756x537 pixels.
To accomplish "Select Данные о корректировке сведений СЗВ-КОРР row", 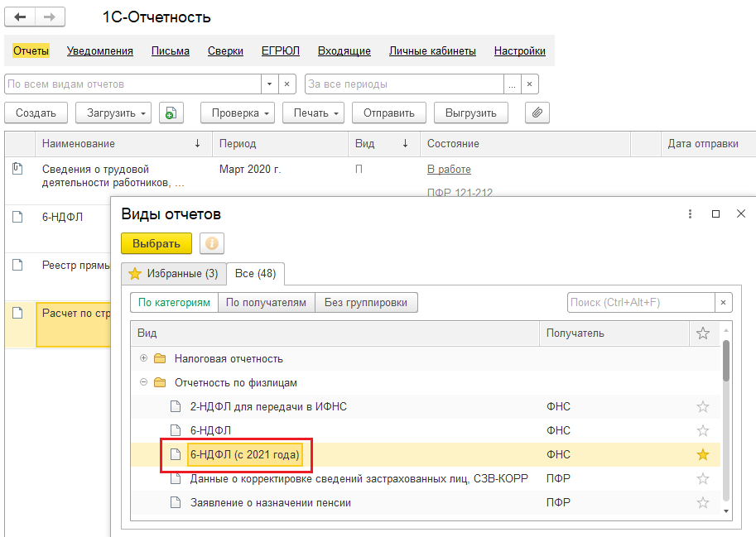I will [x=426, y=478].
